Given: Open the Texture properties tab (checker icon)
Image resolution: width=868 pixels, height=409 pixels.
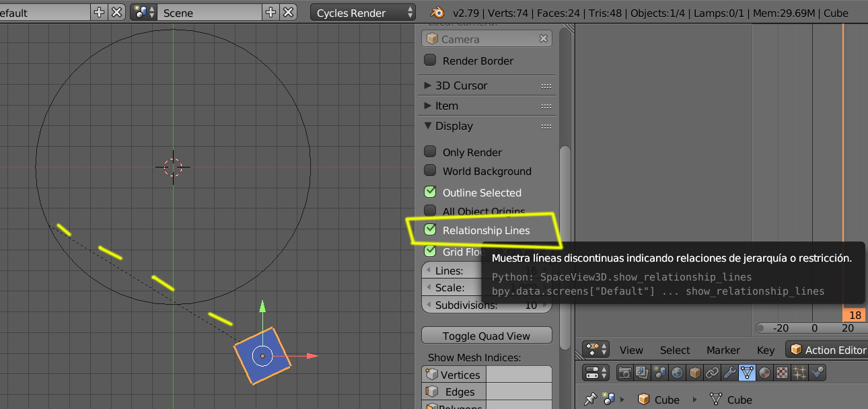Looking at the screenshot, I should 783,372.
